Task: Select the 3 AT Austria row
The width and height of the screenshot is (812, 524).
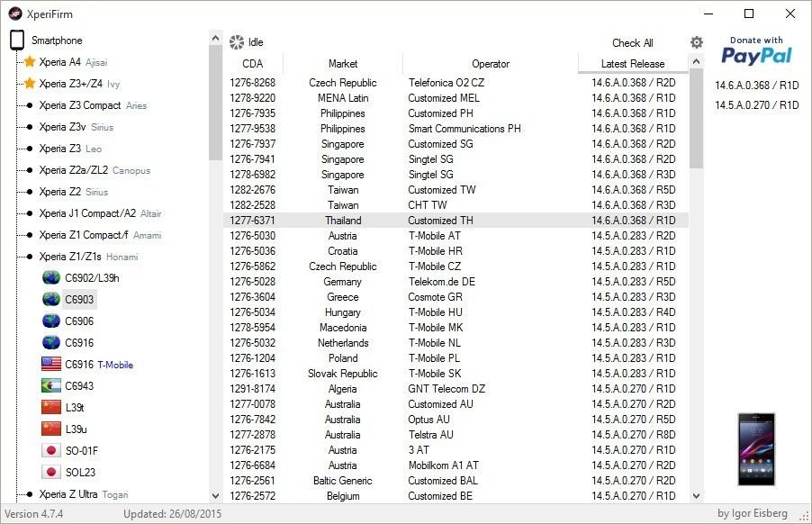Action: pos(456,450)
